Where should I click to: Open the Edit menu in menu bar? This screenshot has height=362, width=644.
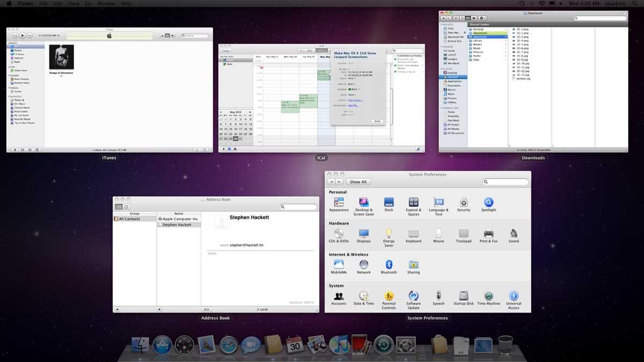point(57,4)
